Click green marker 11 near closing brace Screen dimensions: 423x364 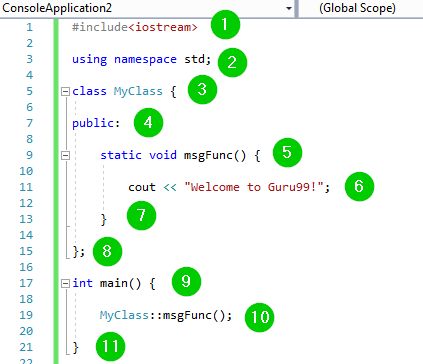(110, 346)
